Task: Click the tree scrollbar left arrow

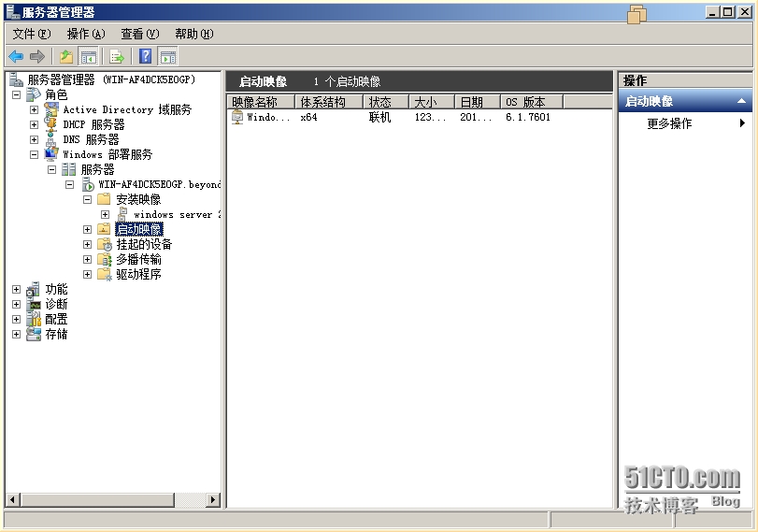Action: click(x=13, y=499)
